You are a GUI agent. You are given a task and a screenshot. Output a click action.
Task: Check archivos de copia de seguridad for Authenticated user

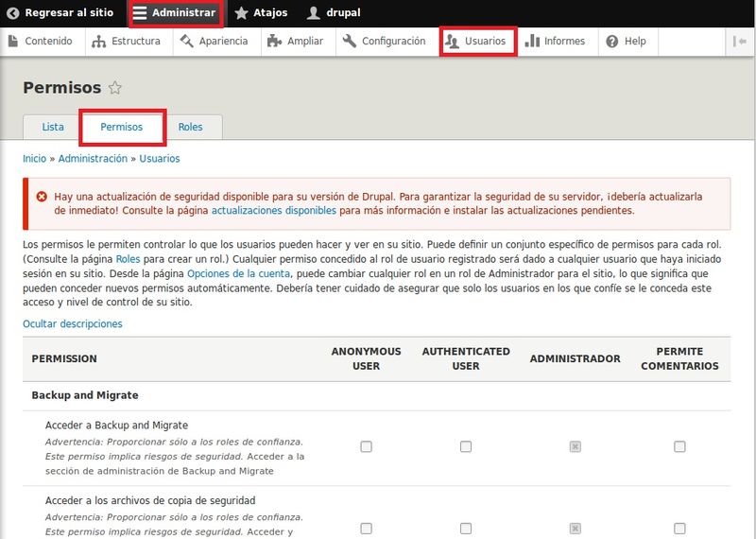point(466,529)
